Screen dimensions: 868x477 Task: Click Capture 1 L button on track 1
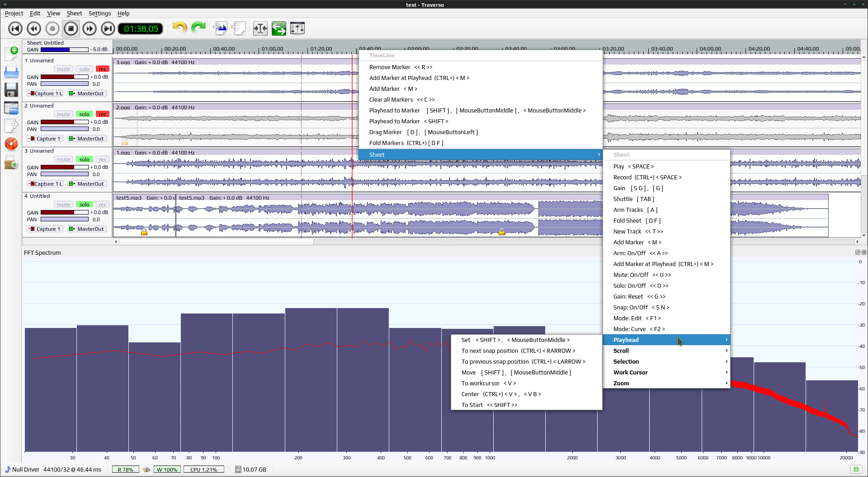point(46,94)
